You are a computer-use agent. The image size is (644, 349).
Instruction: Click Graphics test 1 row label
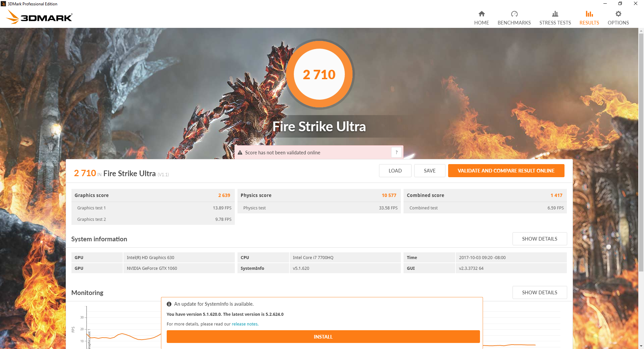pos(91,208)
